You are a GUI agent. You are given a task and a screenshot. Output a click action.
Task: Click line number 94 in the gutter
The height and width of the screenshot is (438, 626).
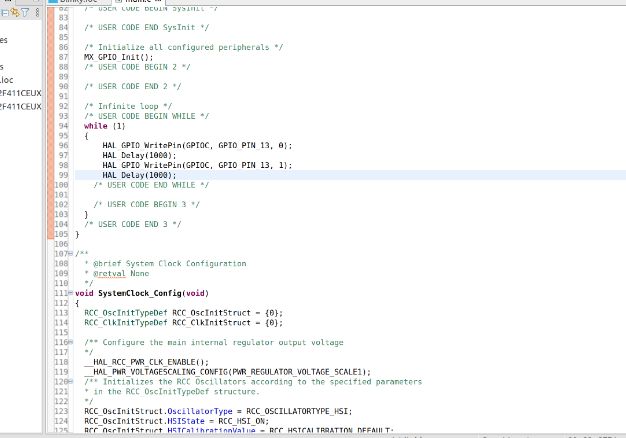(63, 126)
